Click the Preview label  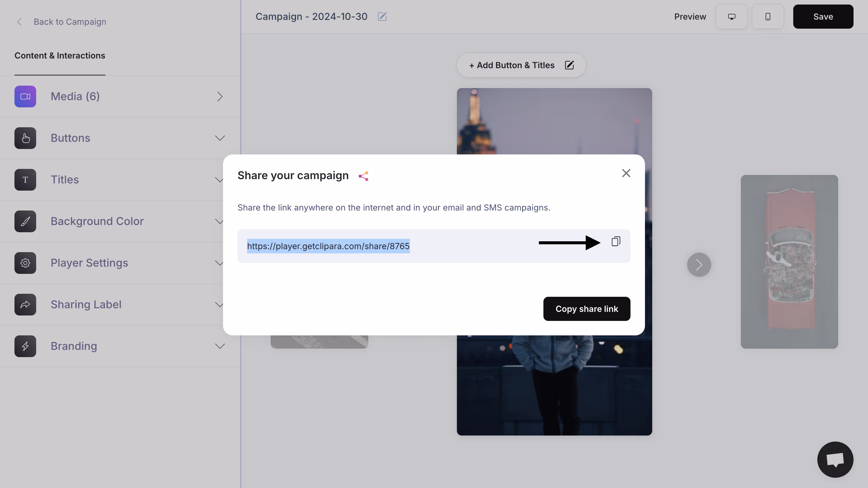[x=690, y=17]
